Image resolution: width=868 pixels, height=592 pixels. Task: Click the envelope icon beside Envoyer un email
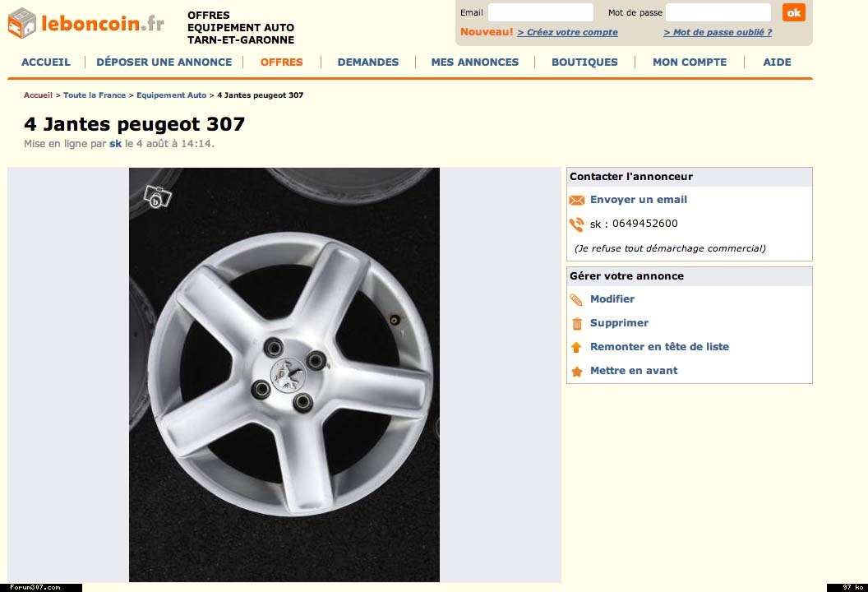point(576,200)
